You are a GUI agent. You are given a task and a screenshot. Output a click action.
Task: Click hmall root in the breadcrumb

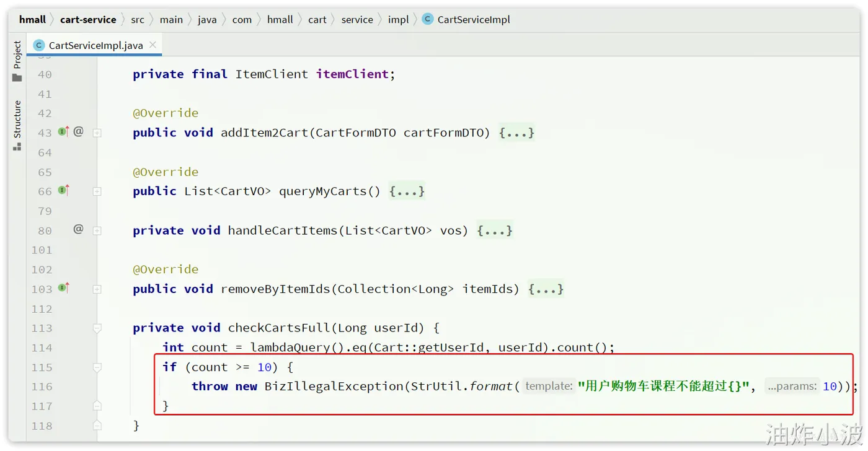[x=32, y=19]
